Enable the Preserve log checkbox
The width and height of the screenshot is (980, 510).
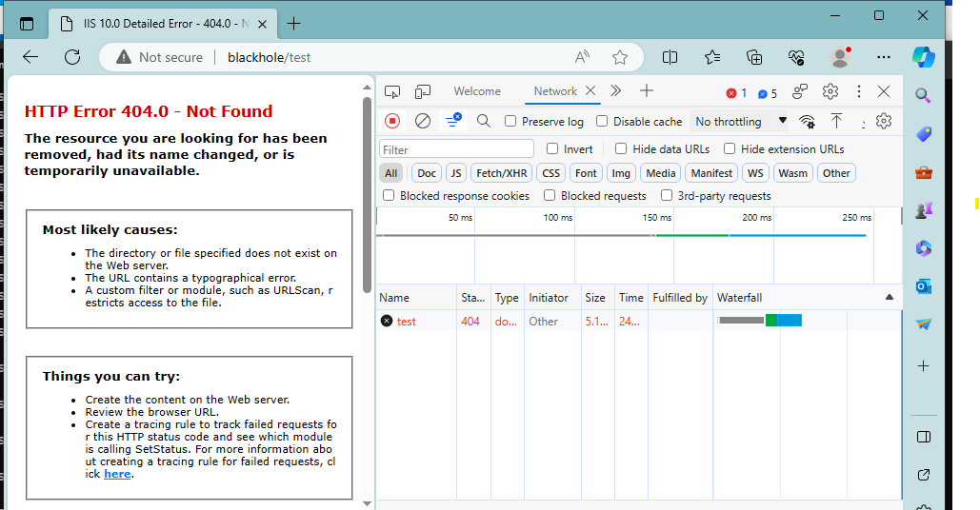(510, 121)
